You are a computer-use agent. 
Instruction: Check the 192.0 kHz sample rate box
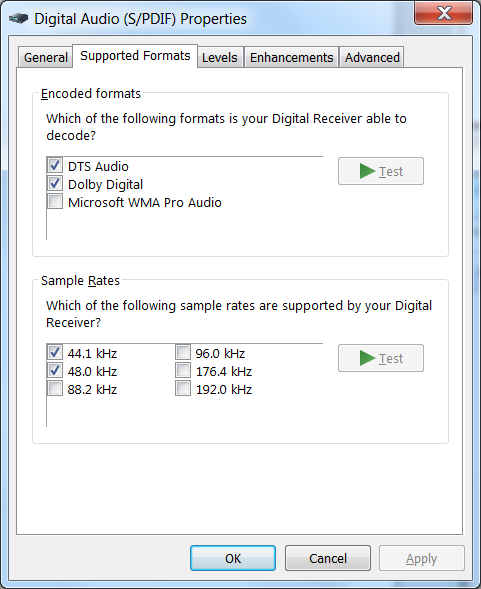pos(183,388)
